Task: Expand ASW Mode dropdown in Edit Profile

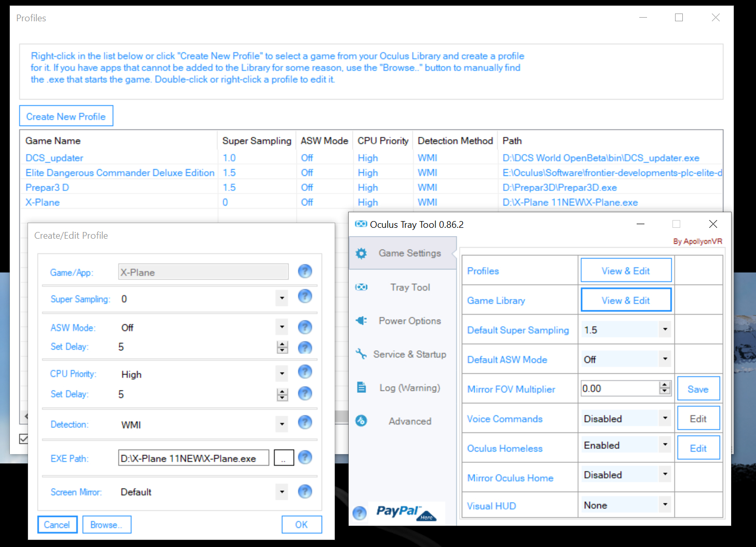Action: click(x=282, y=327)
